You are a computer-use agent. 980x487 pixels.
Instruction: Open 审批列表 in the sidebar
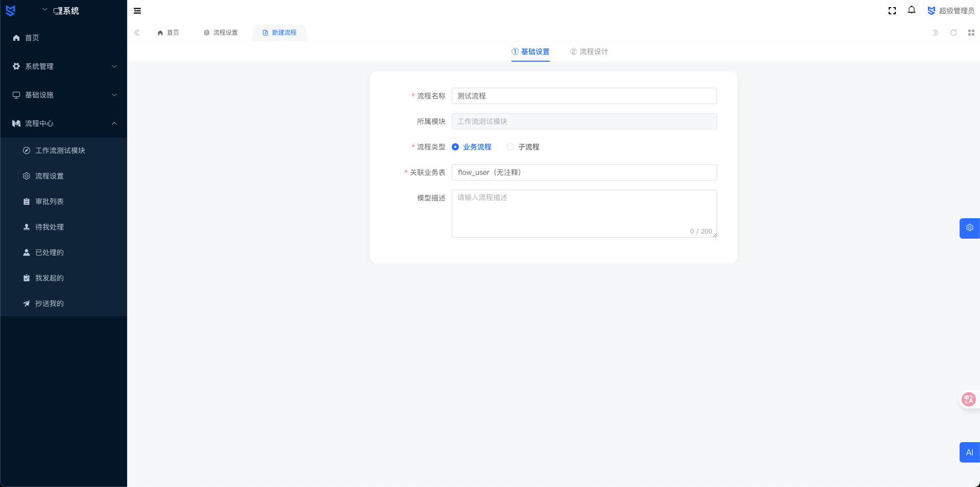[x=64, y=201]
